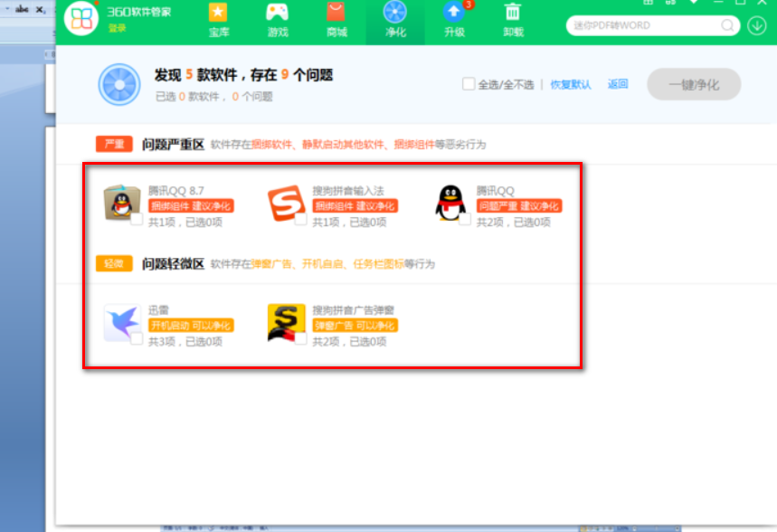Viewport: 777px width, 532px height.
Task: Click the 搜狗拼音输入法 name text
Action: point(348,191)
